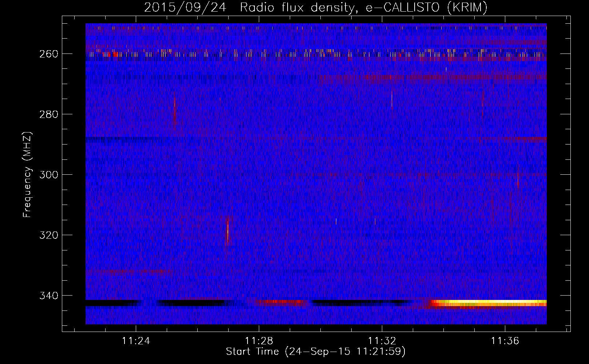This screenshot has width=589, height=364.
Task: Click the 340 frequency tick label
Action: click(x=48, y=296)
